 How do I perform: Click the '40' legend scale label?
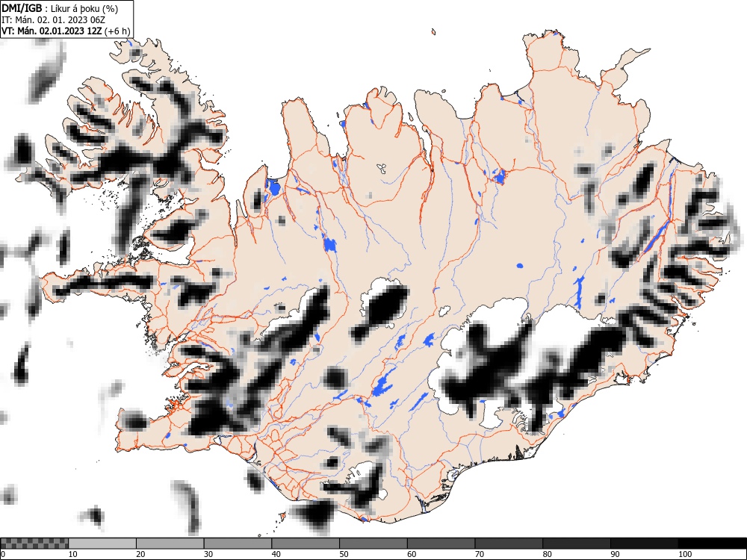(276, 554)
